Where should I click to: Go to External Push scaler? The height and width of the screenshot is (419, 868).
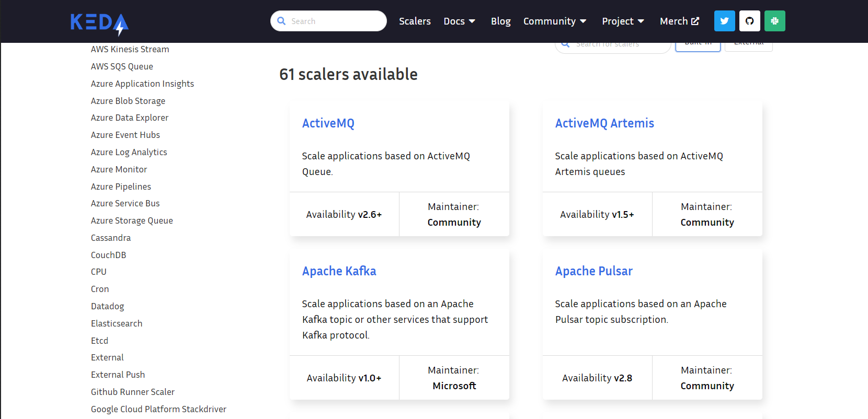point(118,375)
